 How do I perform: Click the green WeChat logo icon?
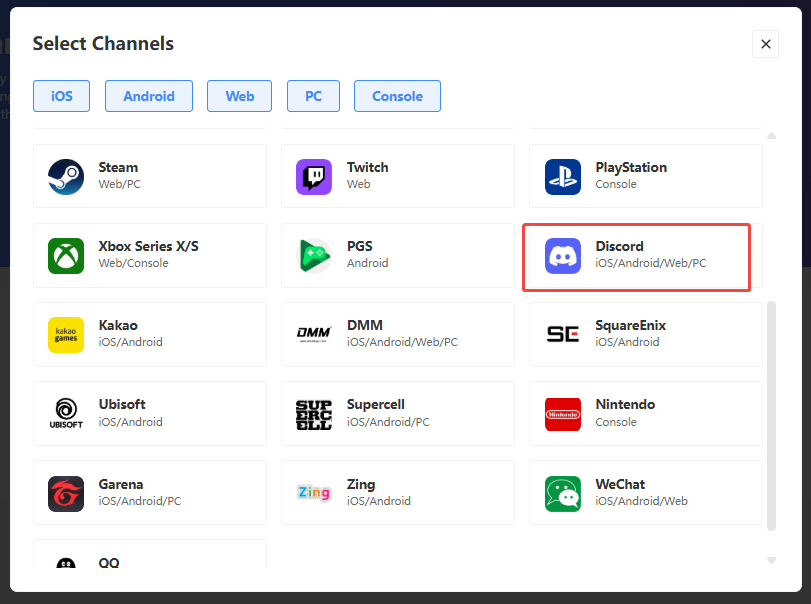pos(563,494)
